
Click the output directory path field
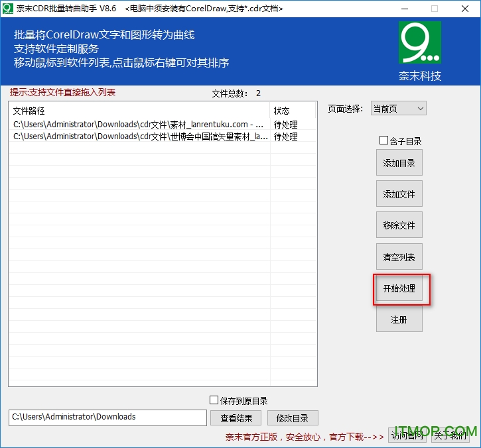coord(107,418)
